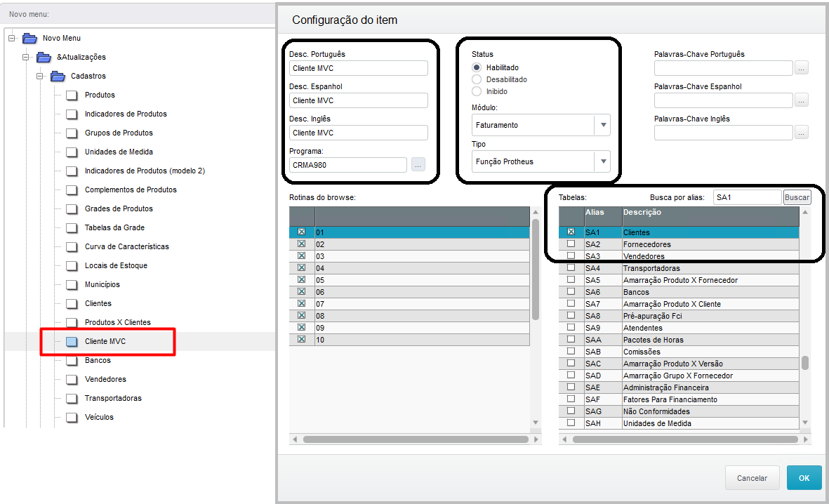Collapse the Cadastros tree node
The height and width of the screenshot is (504, 829).
pos(39,76)
